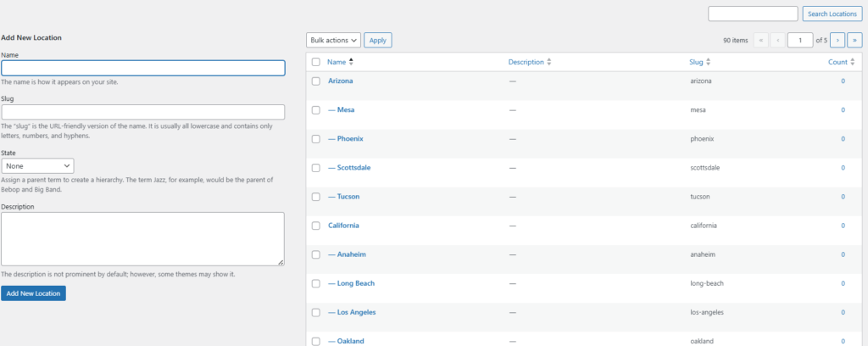Click the Slug column header link
The width and height of the screenshot is (868, 346).
[x=696, y=62]
